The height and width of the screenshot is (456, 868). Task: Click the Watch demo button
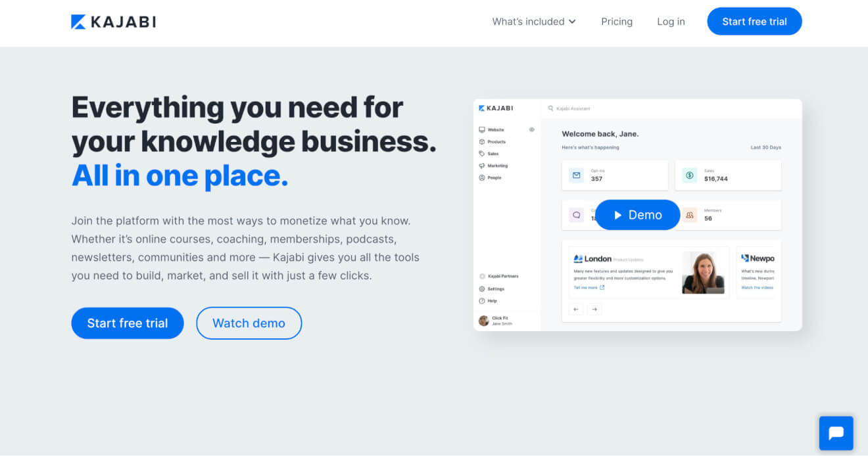pos(249,323)
